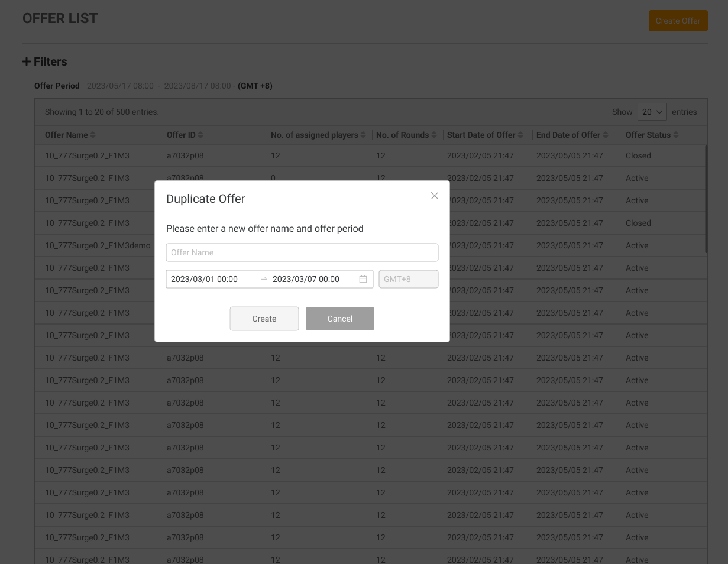Click the GMT+8 timezone field
Screen dimensions: 728x564
point(408,279)
